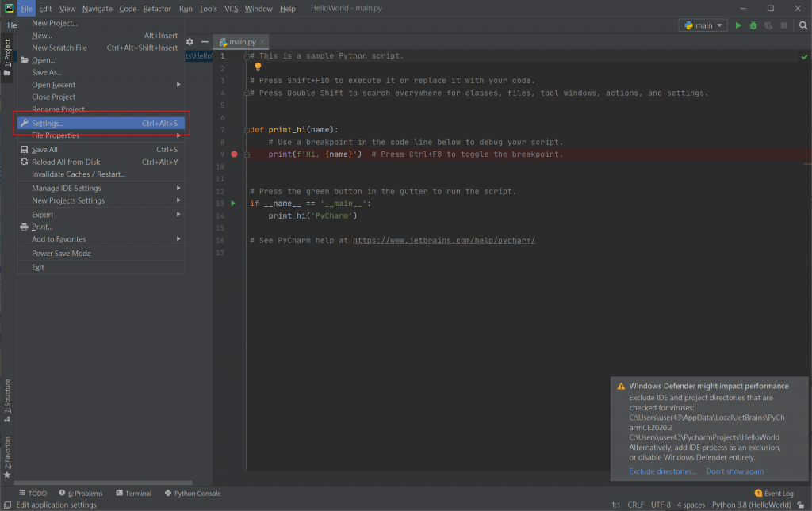Expand the Export submenu
812x511 pixels.
[x=101, y=215]
